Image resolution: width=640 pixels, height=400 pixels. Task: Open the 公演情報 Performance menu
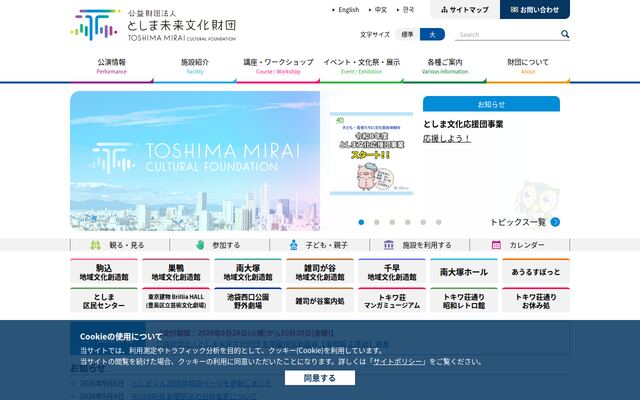[111, 66]
